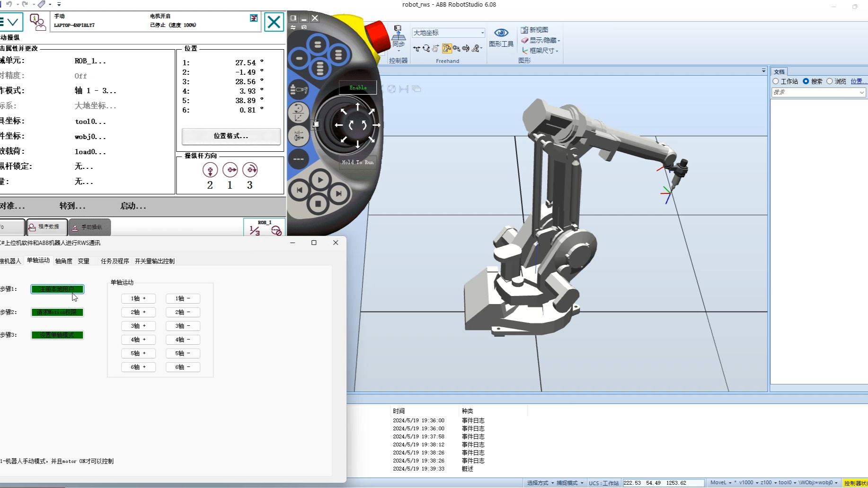Click step 3 设置单轴模式 green button
The image size is (868, 488).
57,335
